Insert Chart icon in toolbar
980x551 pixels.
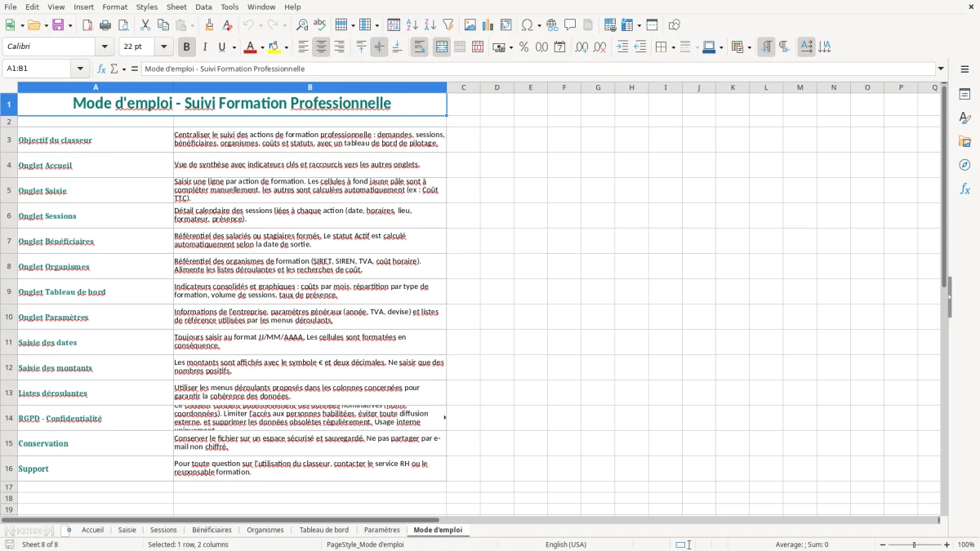(488, 25)
